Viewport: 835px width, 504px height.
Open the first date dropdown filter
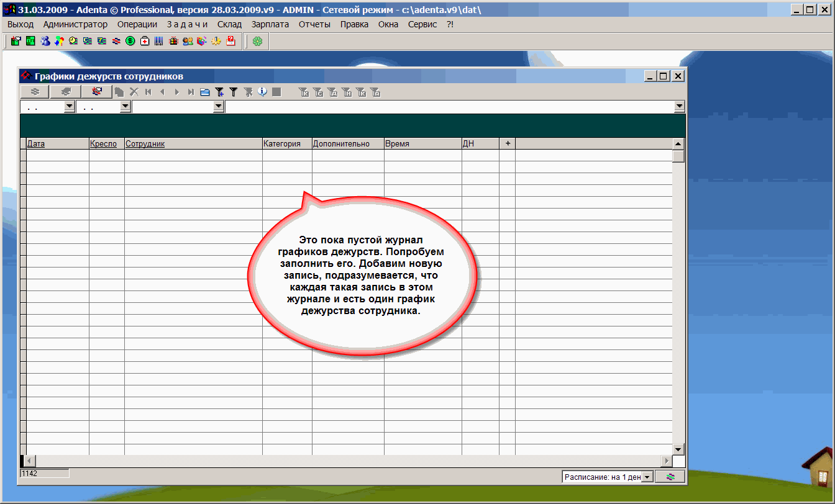click(69, 107)
